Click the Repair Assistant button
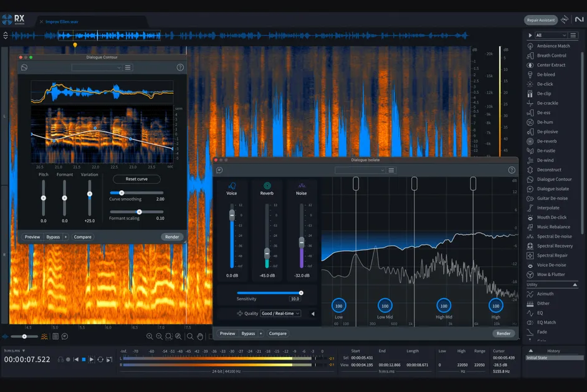 (x=541, y=20)
